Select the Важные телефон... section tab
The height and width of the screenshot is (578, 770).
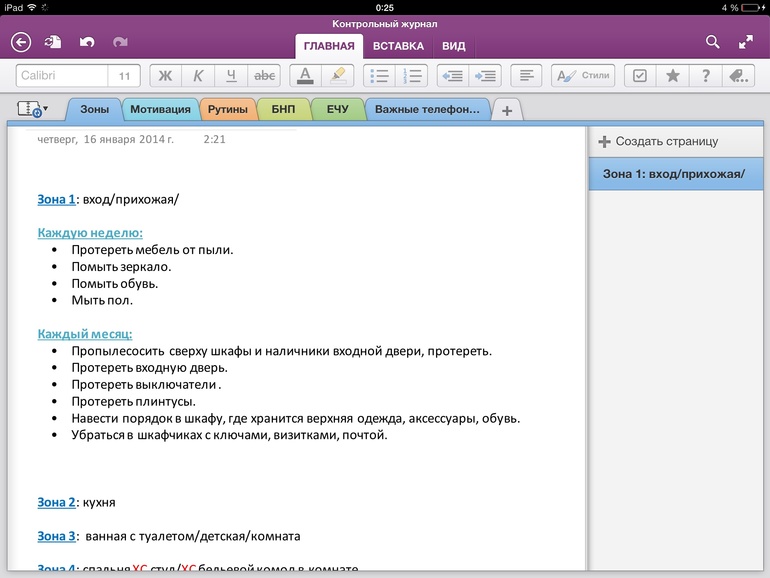click(x=427, y=110)
